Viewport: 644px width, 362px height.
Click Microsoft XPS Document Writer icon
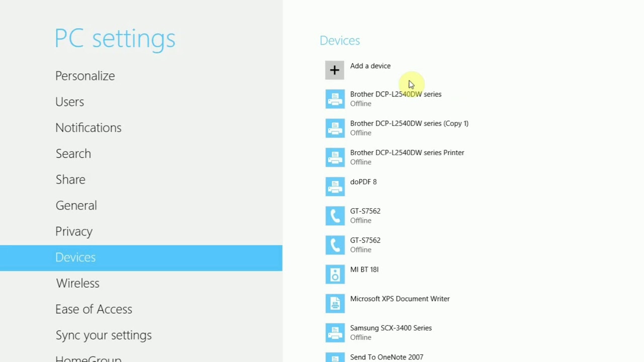point(335,303)
